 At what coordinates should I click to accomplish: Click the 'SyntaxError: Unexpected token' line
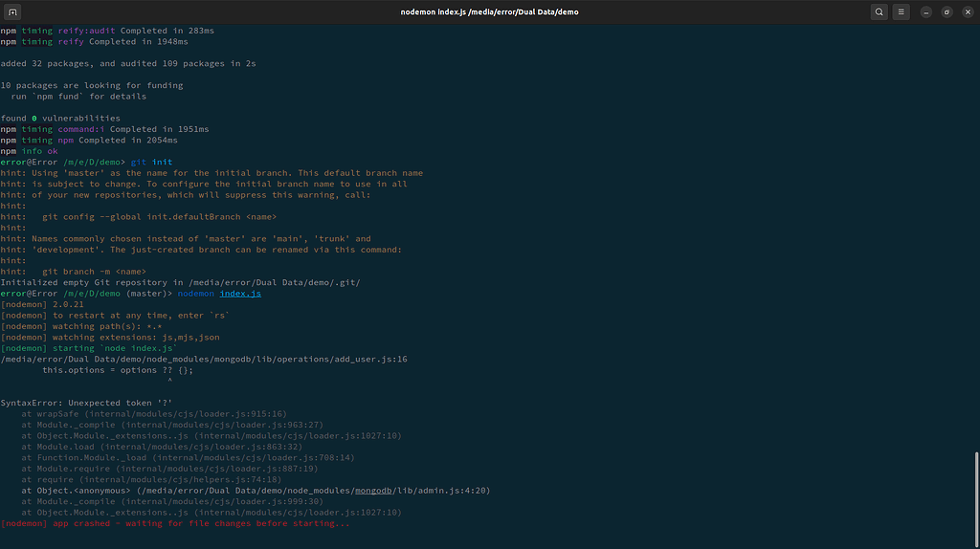(x=86, y=403)
